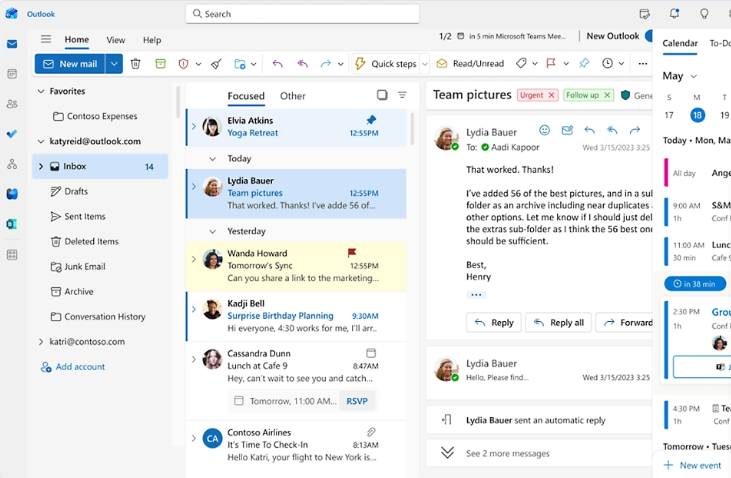Click the emoji reaction icon on message

(x=544, y=130)
